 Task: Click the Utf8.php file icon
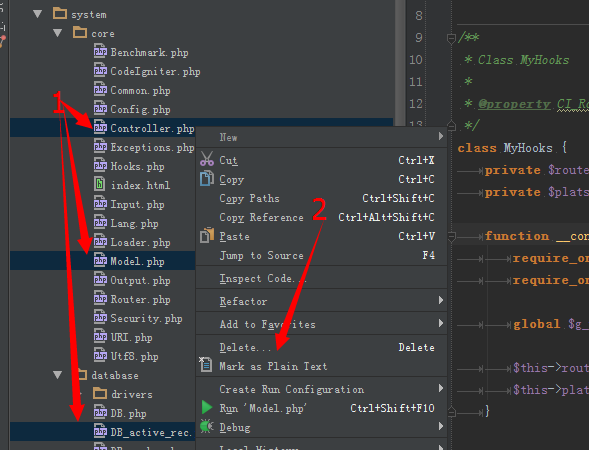click(x=100, y=355)
